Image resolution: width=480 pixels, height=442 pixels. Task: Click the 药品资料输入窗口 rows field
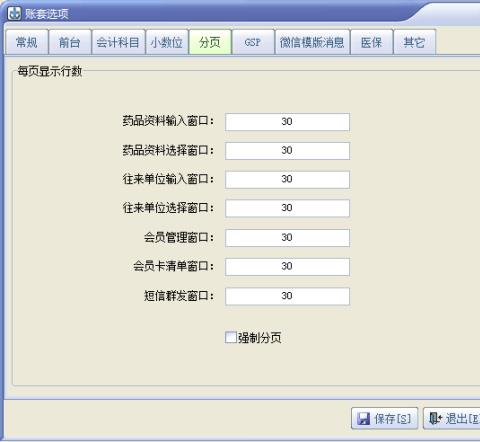[x=287, y=122]
